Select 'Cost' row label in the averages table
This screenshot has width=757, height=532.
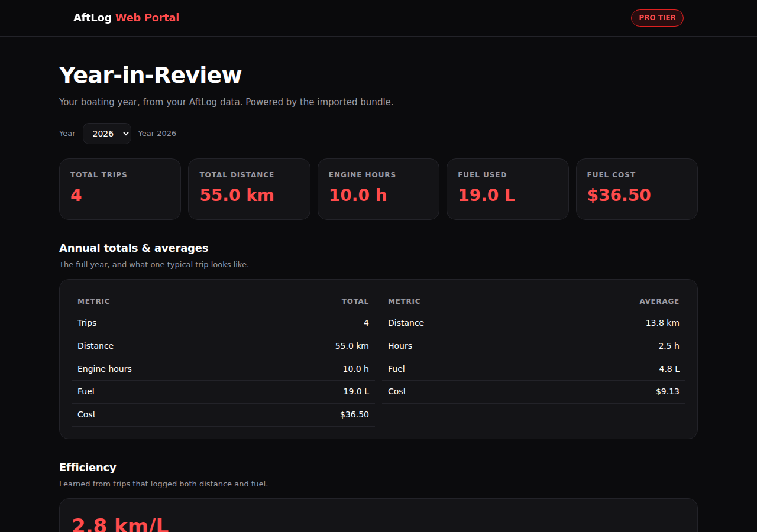pos(397,391)
